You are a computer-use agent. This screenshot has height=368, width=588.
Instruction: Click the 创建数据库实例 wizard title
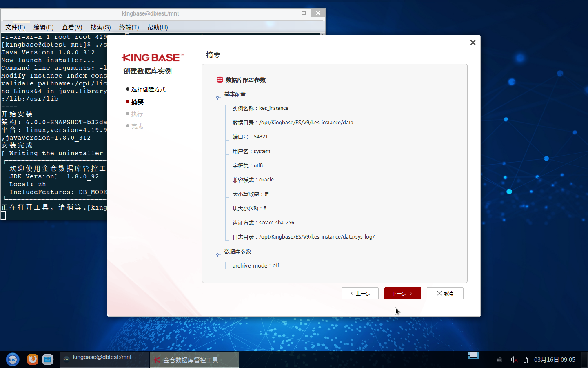click(147, 71)
